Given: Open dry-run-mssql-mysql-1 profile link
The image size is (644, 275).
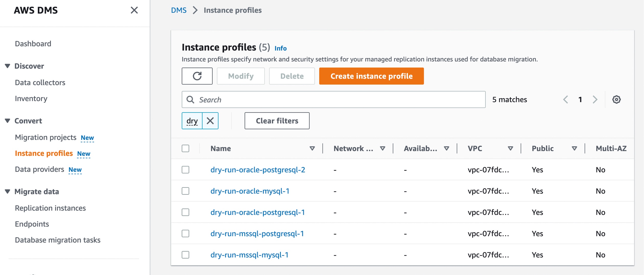Looking at the screenshot, I should (249, 255).
